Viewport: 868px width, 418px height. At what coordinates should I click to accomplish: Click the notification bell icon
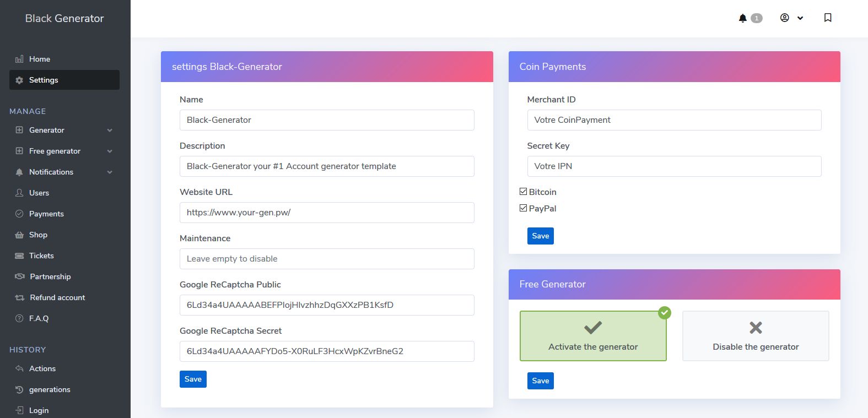tap(743, 18)
